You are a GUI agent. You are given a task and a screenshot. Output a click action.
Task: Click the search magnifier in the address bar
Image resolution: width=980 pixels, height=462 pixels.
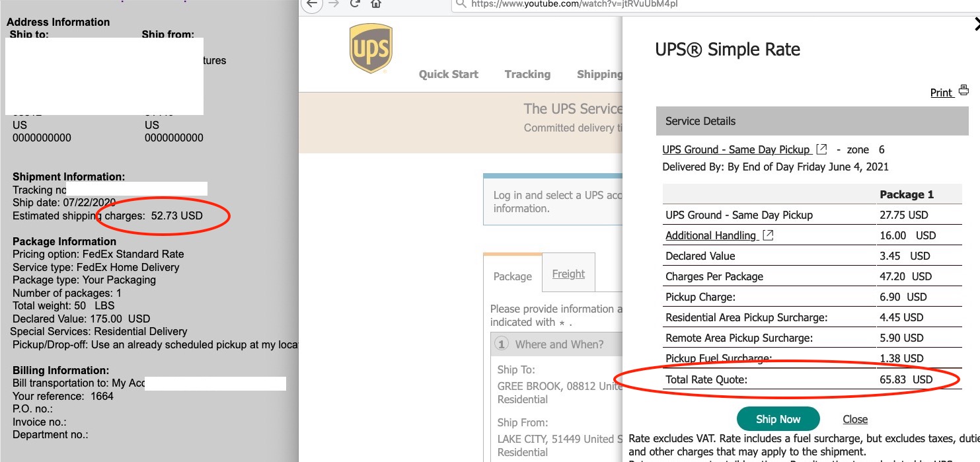tap(461, 4)
